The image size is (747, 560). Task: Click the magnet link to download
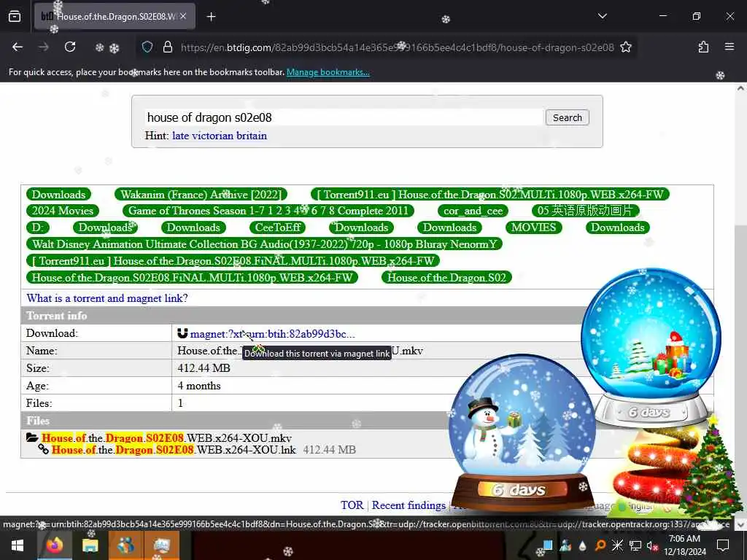click(x=273, y=334)
